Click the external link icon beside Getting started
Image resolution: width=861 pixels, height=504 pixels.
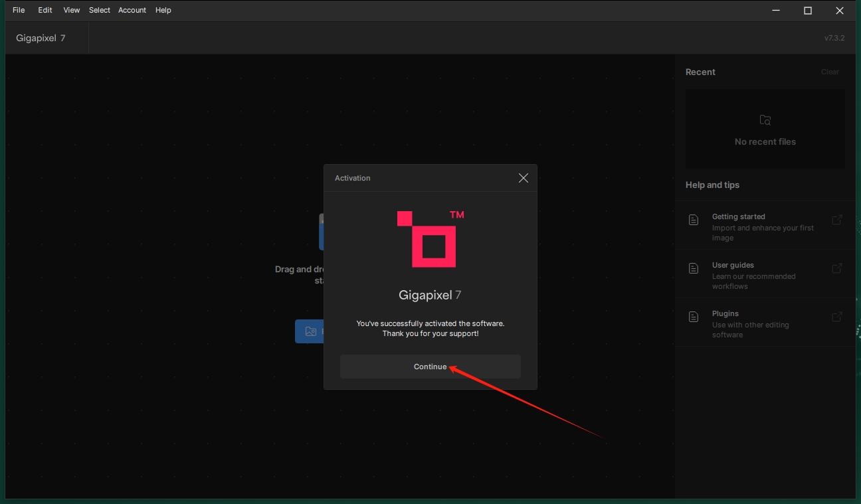(837, 220)
